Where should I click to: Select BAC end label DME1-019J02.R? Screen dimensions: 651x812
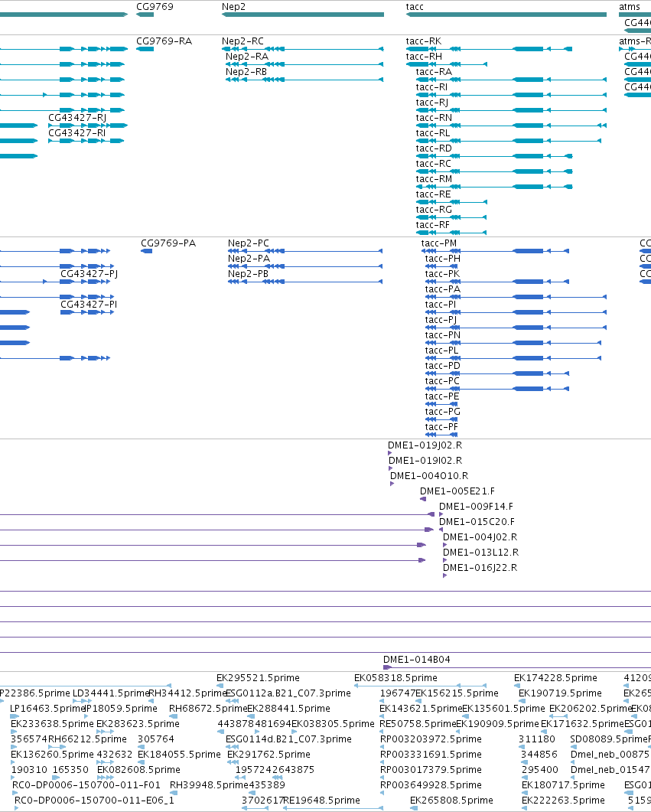click(x=425, y=445)
